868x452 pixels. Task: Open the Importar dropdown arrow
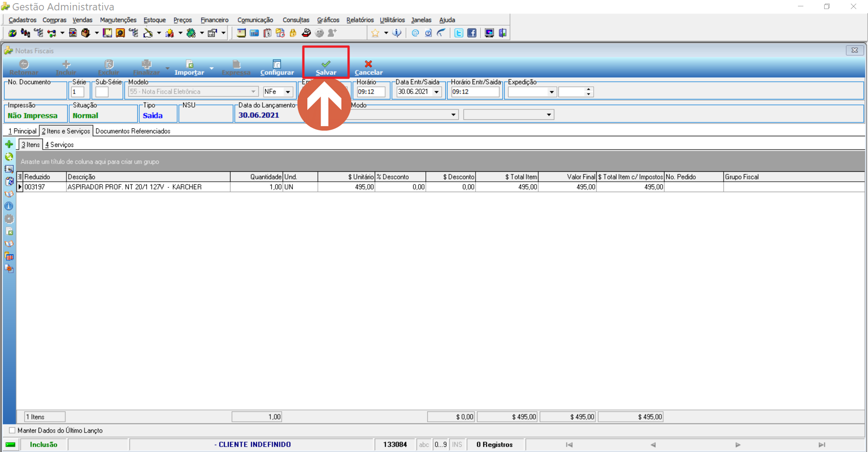tap(211, 68)
